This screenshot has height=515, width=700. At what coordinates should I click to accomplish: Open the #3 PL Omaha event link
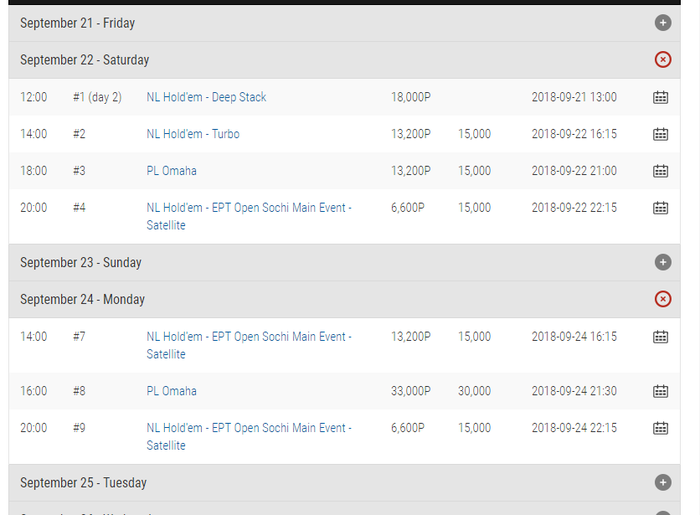click(x=171, y=171)
